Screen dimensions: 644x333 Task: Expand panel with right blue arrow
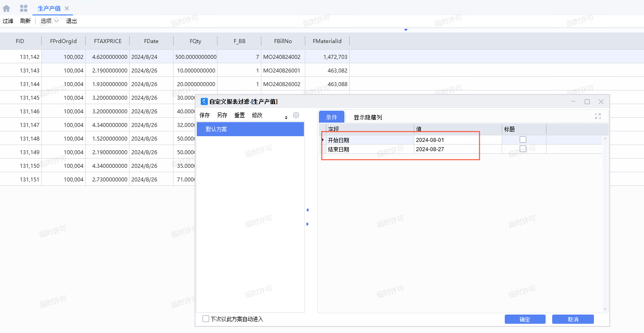coord(308,224)
